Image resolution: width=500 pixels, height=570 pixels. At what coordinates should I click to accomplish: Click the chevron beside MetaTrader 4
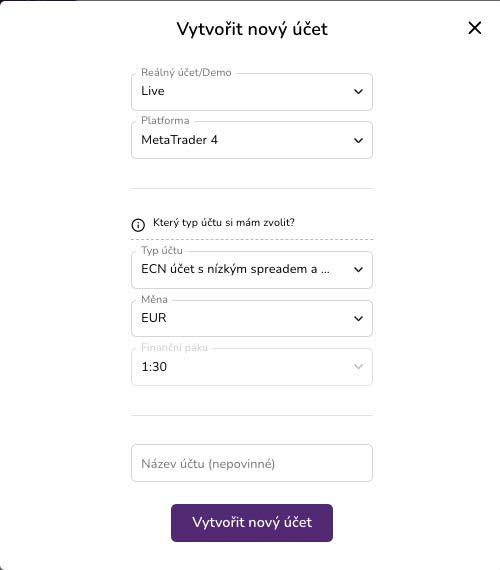(358, 140)
